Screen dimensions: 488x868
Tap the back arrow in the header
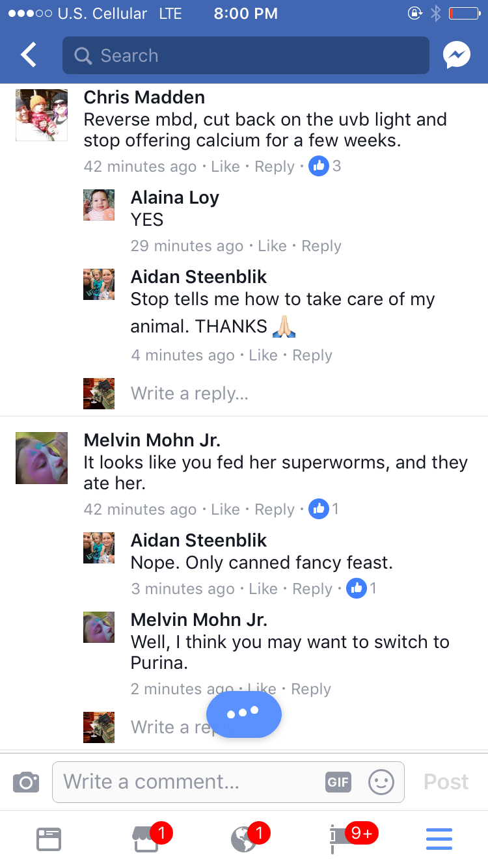tap(29, 56)
